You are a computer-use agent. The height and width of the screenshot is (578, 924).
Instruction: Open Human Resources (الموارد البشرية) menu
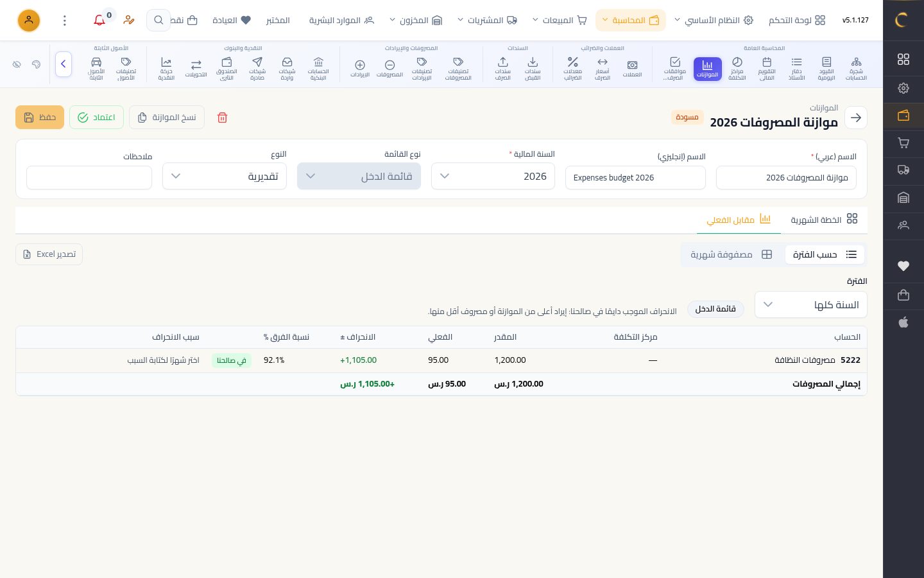(x=341, y=21)
